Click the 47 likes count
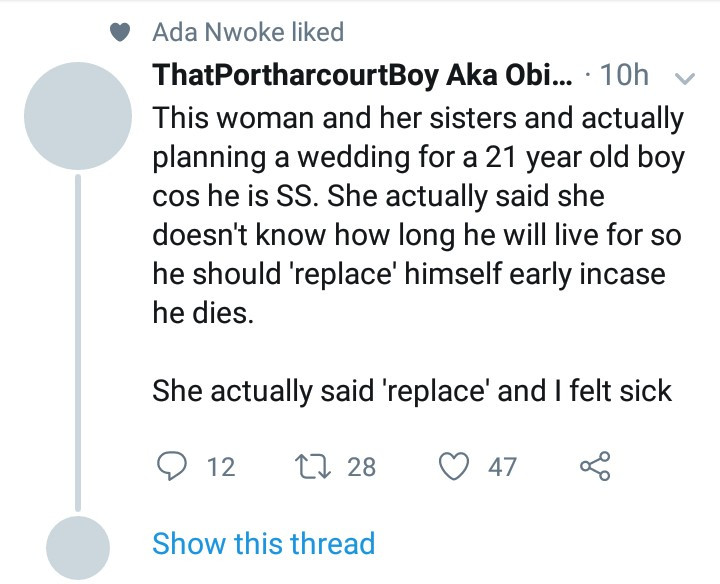720x584 pixels. coord(502,466)
